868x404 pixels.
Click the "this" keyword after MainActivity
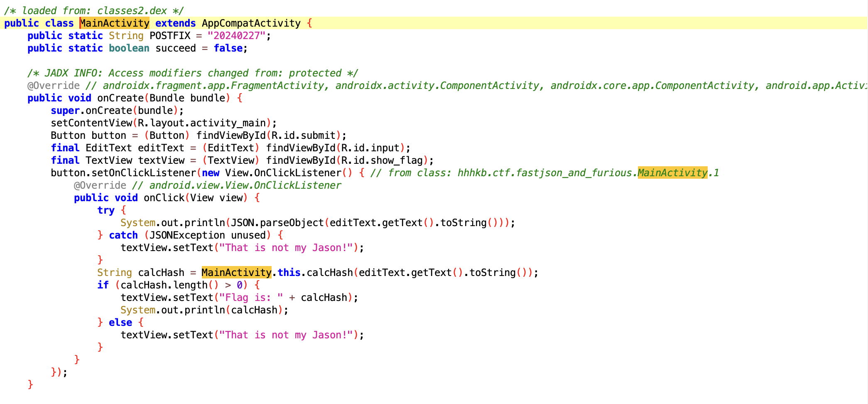tap(289, 273)
